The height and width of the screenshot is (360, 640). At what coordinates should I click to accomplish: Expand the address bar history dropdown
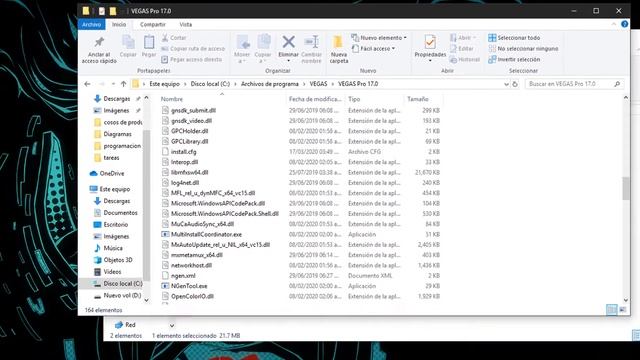click(506, 84)
